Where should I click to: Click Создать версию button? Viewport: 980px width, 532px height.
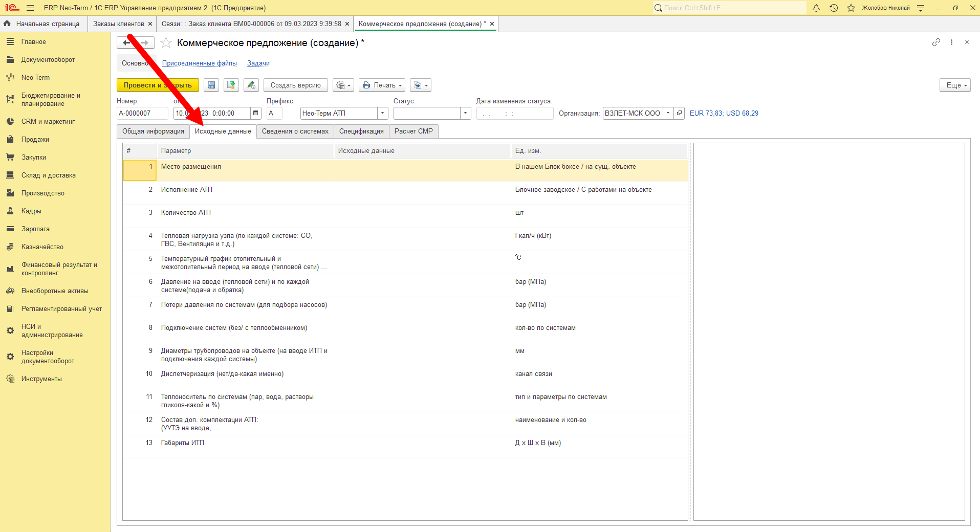tap(296, 85)
